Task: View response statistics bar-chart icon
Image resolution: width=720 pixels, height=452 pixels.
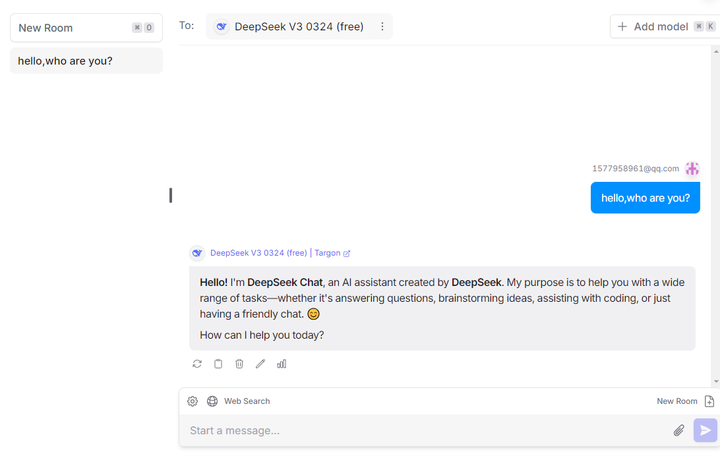Action: 281,364
